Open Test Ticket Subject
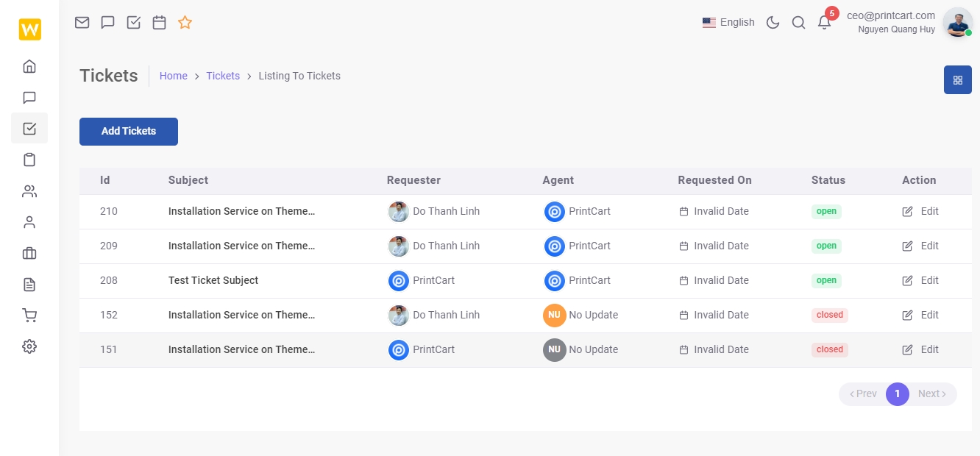Image resolution: width=980 pixels, height=456 pixels. [213, 280]
